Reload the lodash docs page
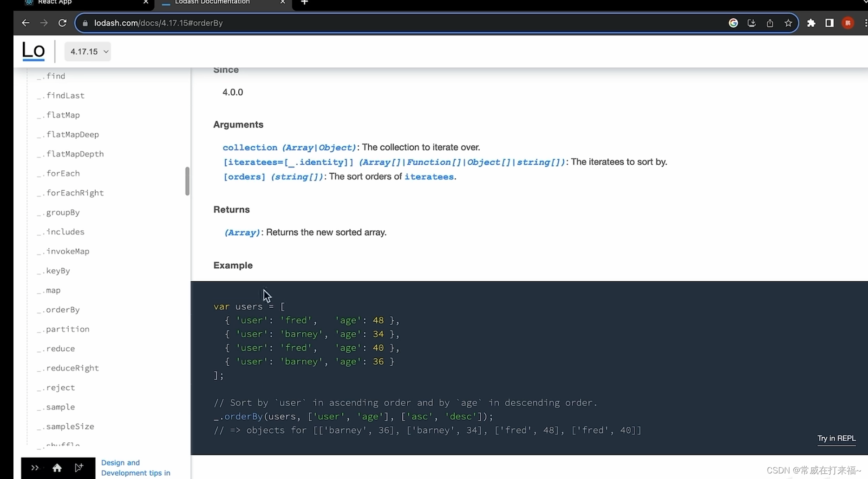 [x=62, y=23]
